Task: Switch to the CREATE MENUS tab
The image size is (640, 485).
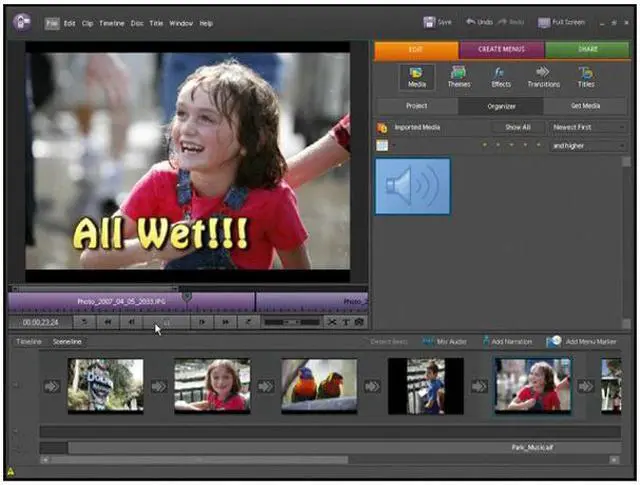Action: [x=501, y=49]
